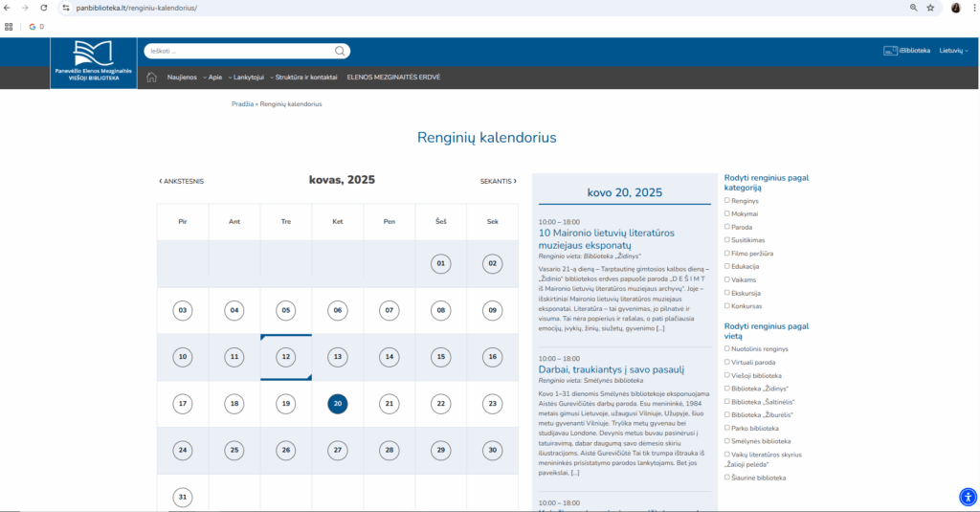This screenshot has width=980, height=512.
Task: Click the Renginių kalendorius page title
Action: tap(487, 138)
